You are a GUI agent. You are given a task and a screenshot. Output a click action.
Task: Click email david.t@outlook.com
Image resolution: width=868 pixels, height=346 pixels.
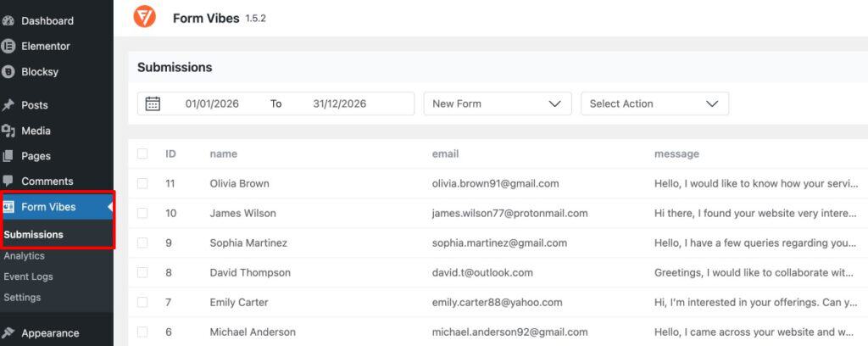point(482,272)
